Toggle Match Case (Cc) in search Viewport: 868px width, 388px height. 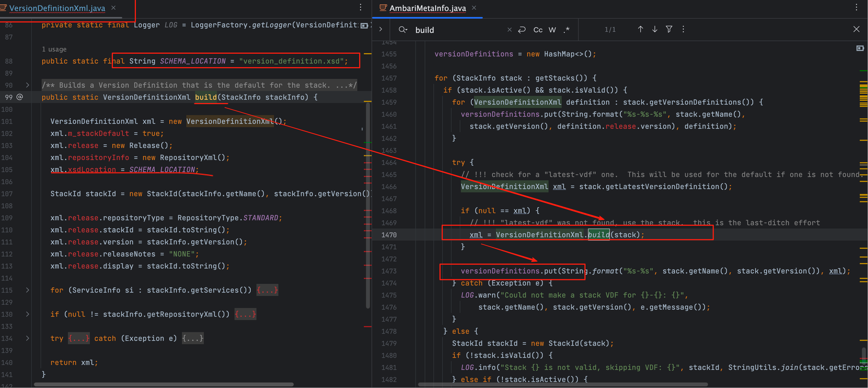coord(538,30)
